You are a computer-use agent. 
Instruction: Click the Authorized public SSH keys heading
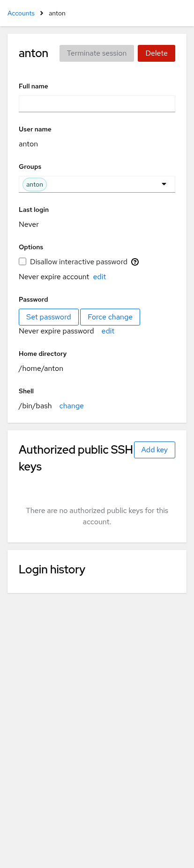tap(76, 458)
